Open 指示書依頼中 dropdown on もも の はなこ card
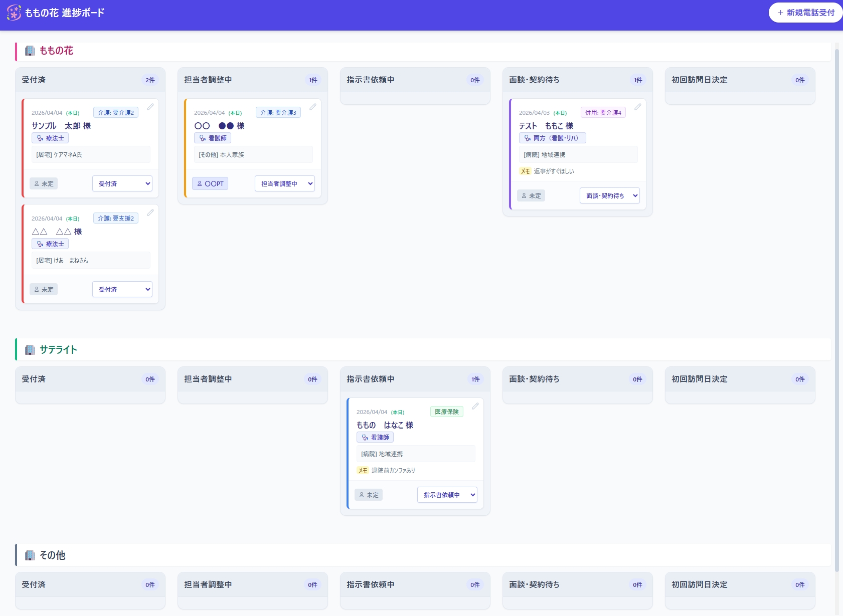This screenshot has height=616, width=843. (447, 495)
